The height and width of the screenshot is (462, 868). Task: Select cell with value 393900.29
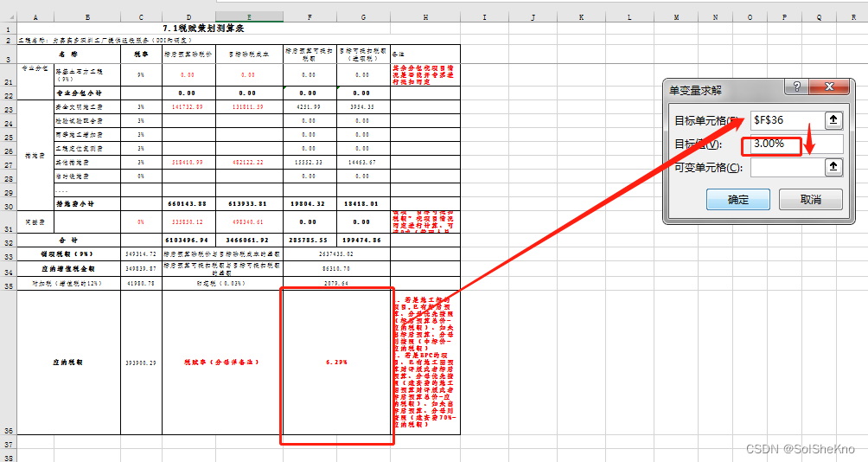(x=141, y=363)
